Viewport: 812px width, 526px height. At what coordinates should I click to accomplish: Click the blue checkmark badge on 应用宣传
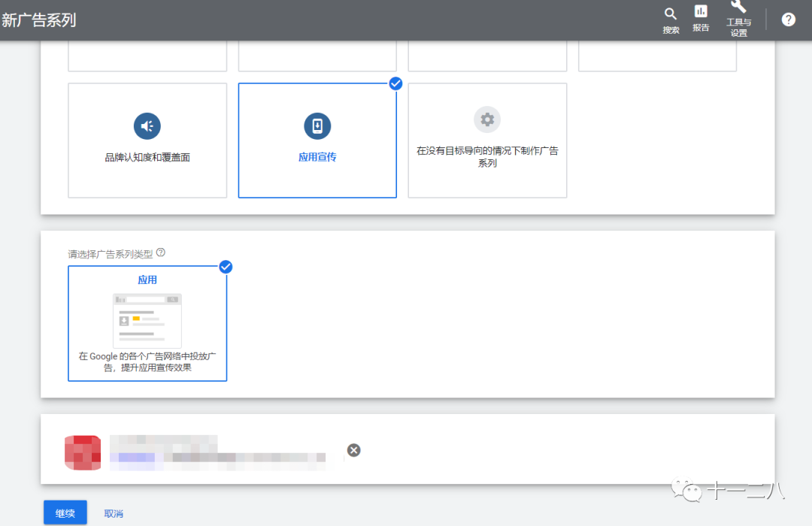[395, 83]
